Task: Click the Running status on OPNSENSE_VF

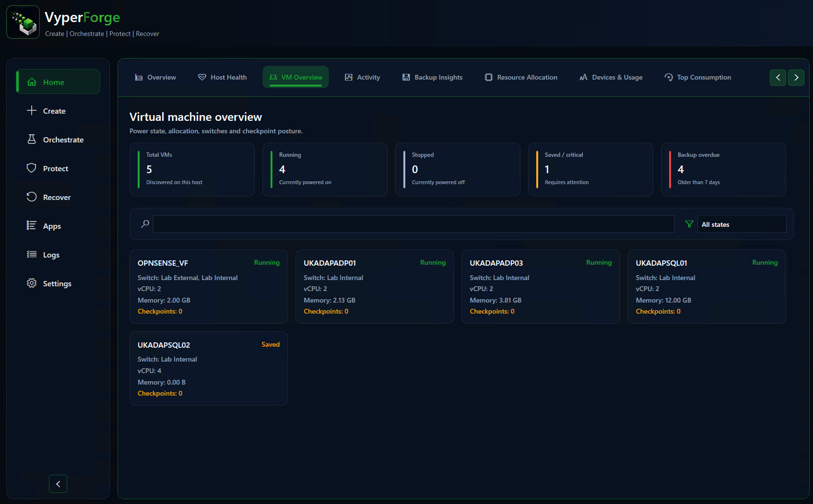Action: tap(267, 262)
